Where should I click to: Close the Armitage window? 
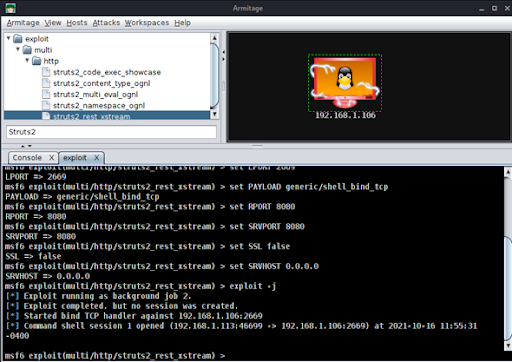click(x=507, y=8)
